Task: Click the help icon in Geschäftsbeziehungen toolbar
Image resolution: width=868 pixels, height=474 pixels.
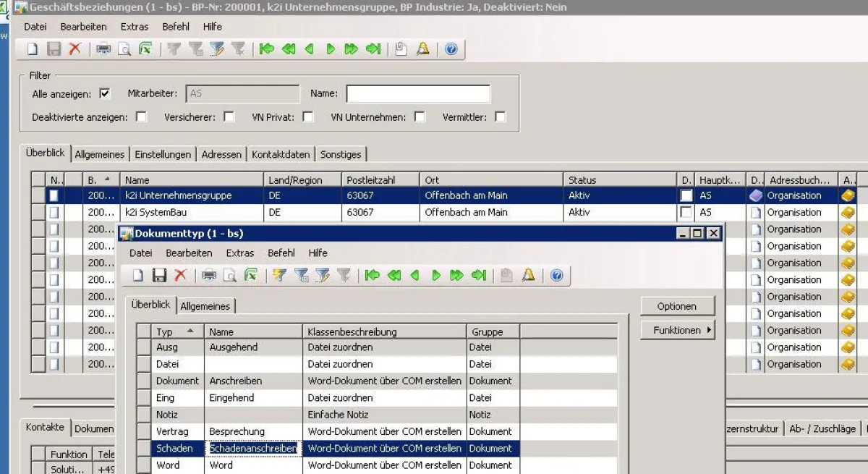Action: pos(451,49)
